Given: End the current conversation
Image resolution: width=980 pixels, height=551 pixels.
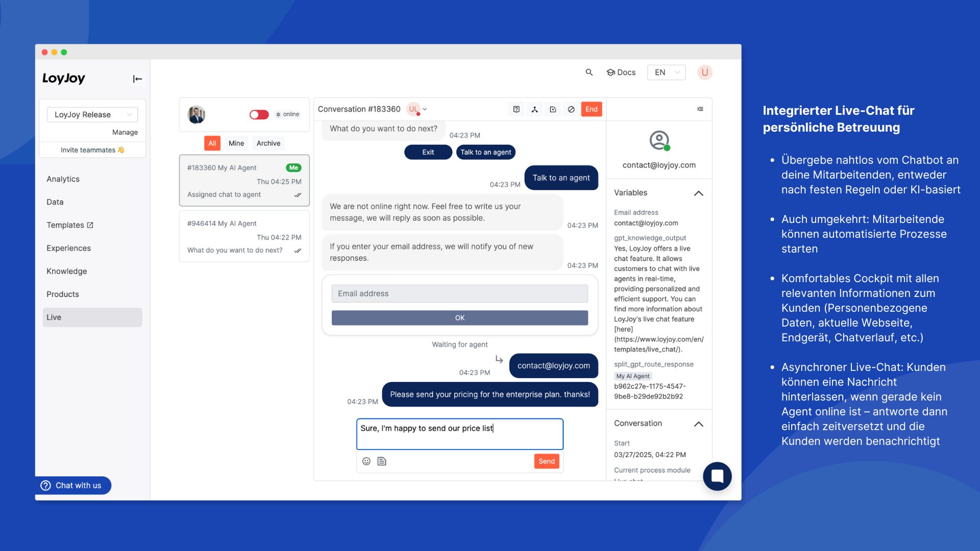Looking at the screenshot, I should [x=591, y=109].
